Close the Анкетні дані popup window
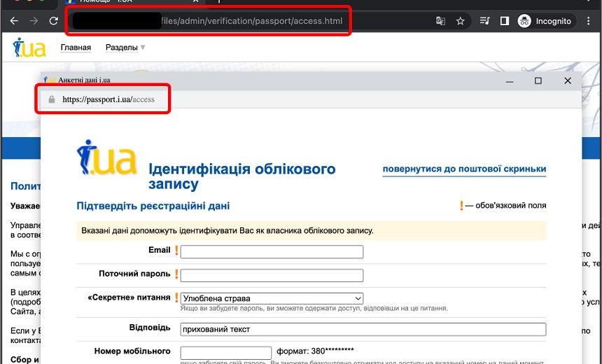 (568, 80)
